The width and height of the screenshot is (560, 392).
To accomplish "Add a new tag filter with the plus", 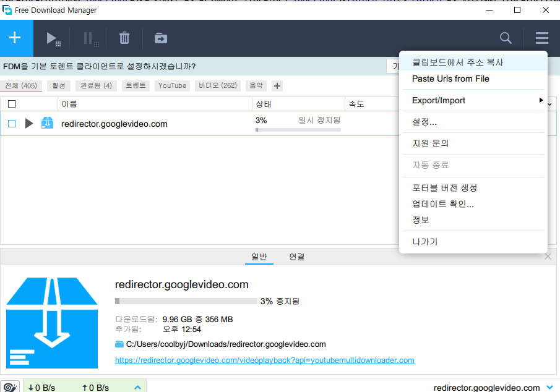I will point(277,86).
